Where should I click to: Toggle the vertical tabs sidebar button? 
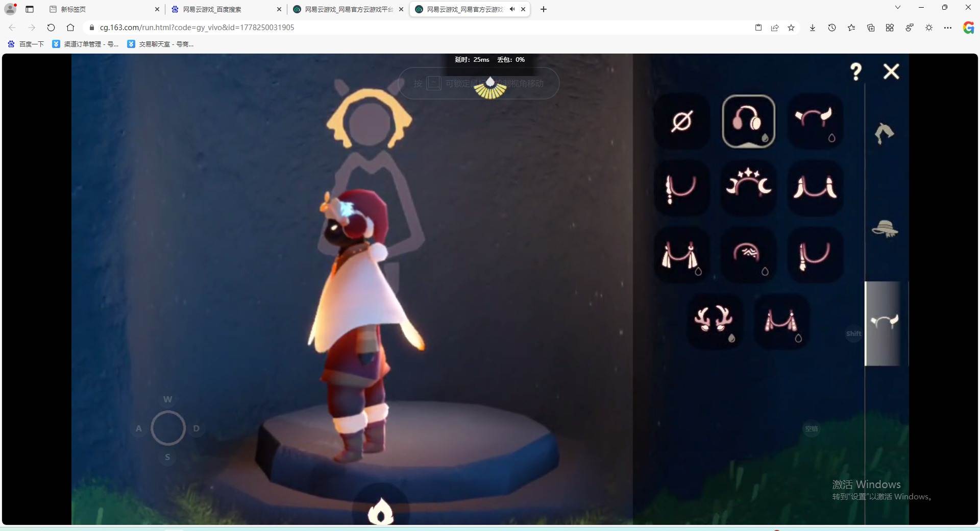click(30, 9)
